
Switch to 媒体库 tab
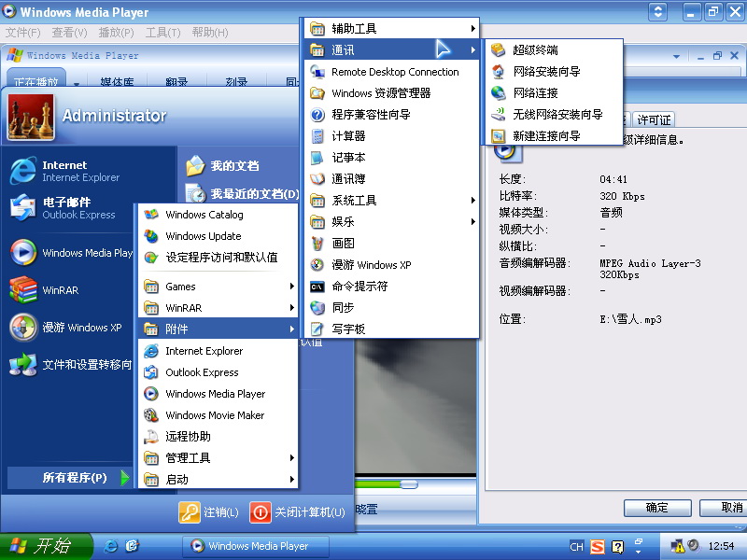(x=117, y=81)
